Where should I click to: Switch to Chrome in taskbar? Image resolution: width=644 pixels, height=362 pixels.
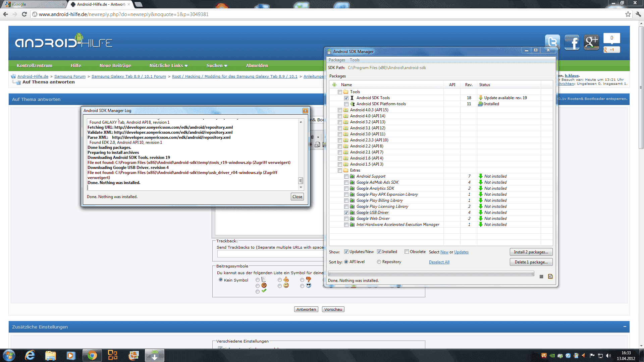coord(92,355)
